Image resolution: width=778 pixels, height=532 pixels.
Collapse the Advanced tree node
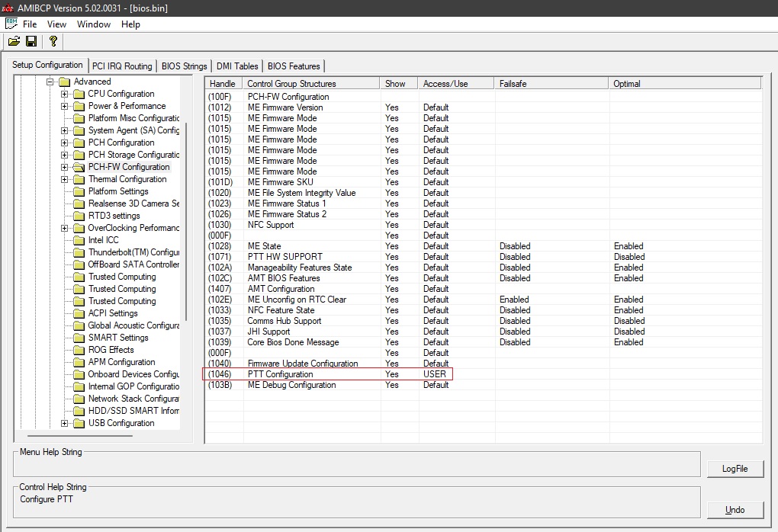[50, 82]
